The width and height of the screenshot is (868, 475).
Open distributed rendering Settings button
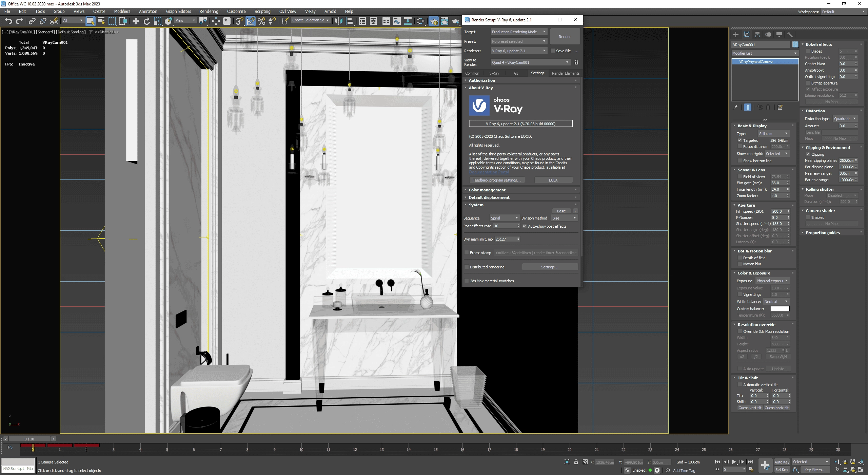click(x=550, y=267)
